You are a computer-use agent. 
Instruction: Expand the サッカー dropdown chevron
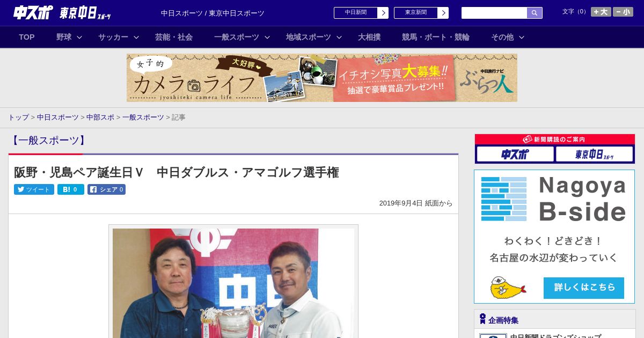pos(136,37)
